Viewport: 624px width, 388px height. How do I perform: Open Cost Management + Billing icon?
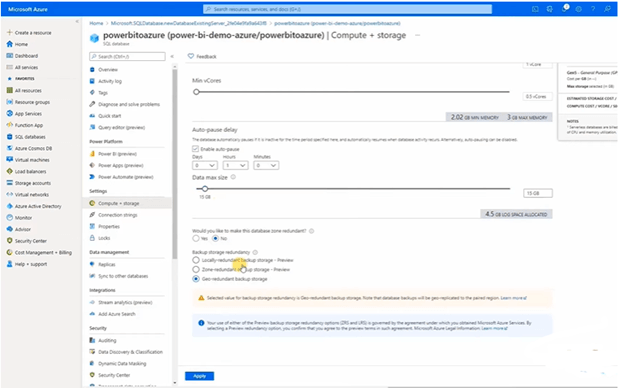10,252
